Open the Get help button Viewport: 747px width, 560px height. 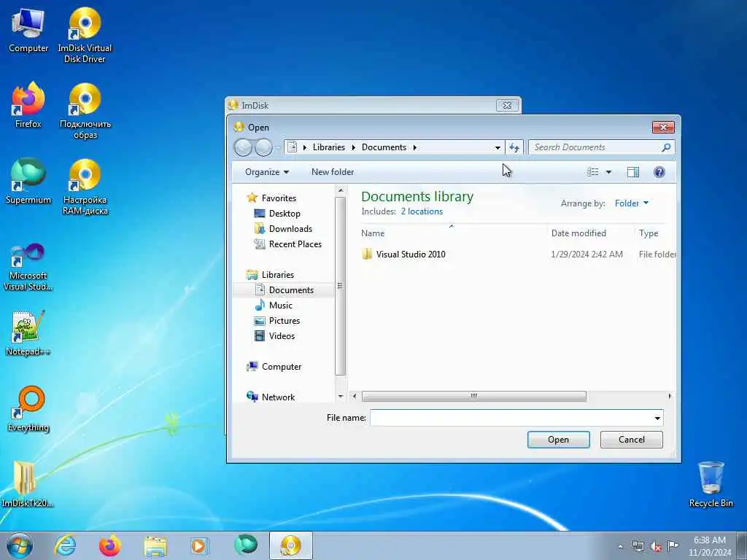click(659, 172)
